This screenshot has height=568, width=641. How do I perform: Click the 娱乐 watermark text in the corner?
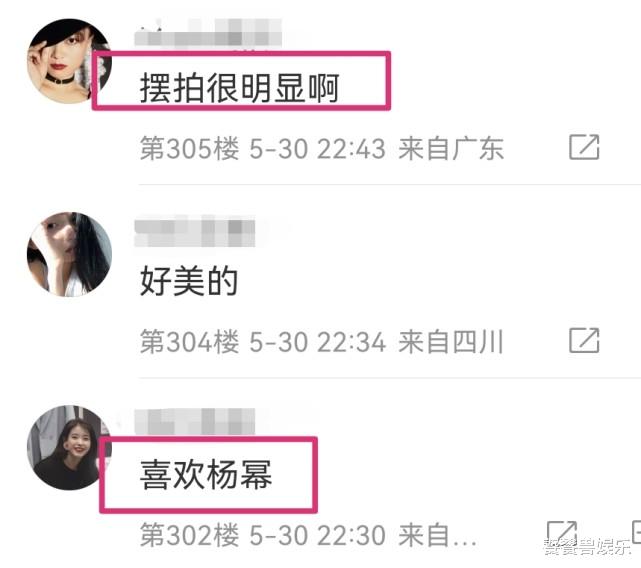(615, 547)
